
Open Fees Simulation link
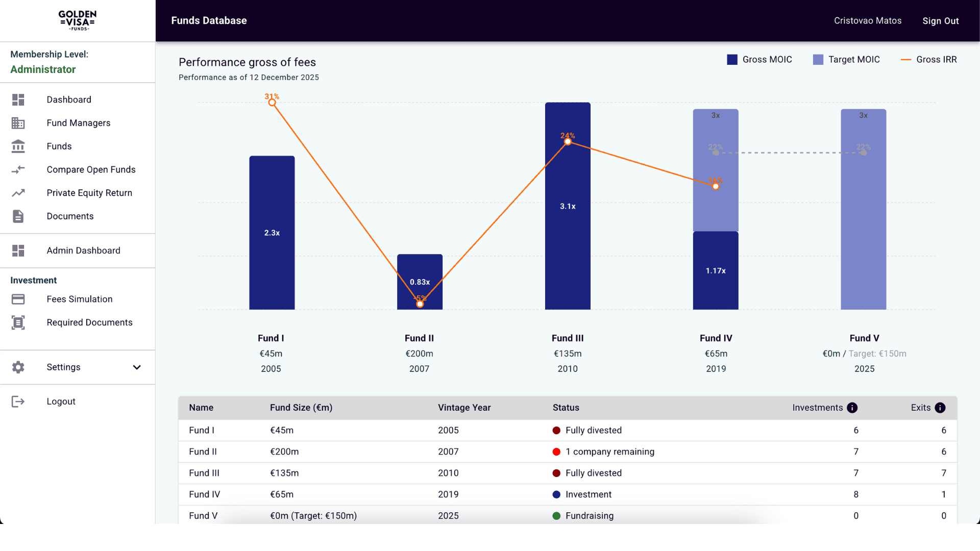click(x=80, y=299)
